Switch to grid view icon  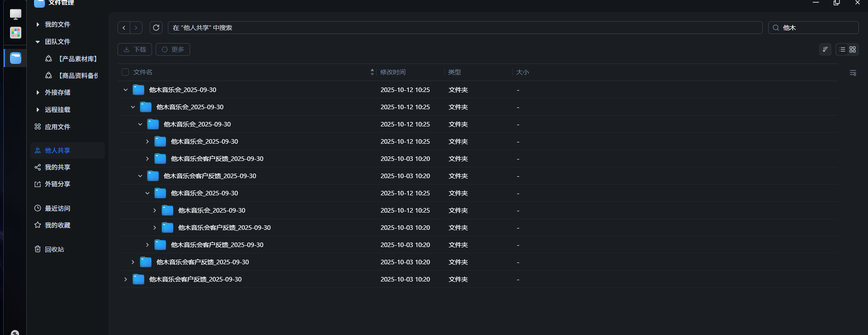(x=853, y=49)
